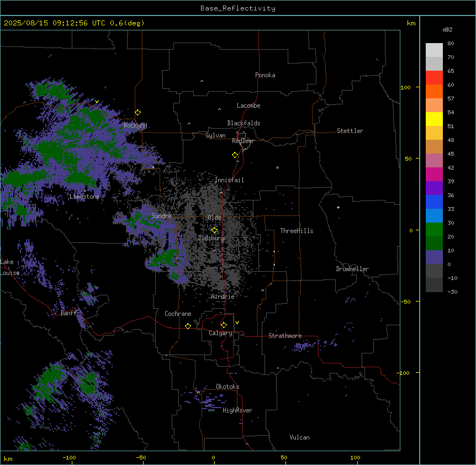
Task: Pick the bright green 20-30 dBZ swatch
Action: pyautogui.click(x=434, y=230)
